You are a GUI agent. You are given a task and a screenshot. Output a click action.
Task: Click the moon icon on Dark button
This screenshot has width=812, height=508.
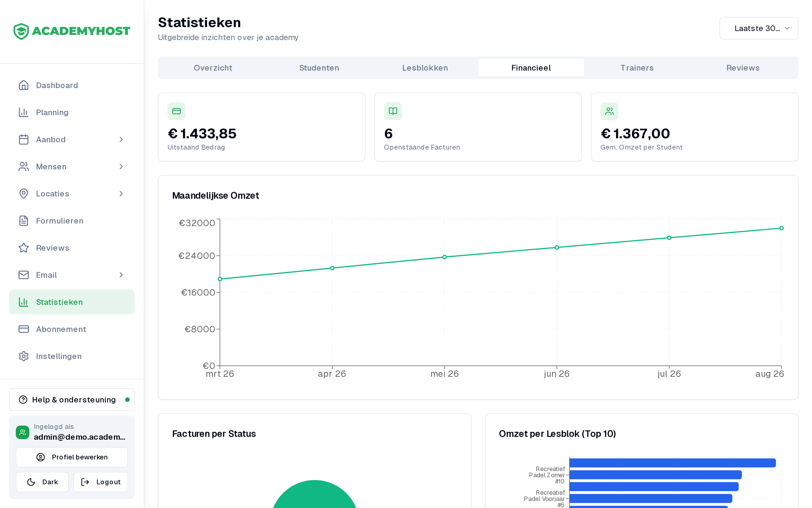click(x=31, y=482)
